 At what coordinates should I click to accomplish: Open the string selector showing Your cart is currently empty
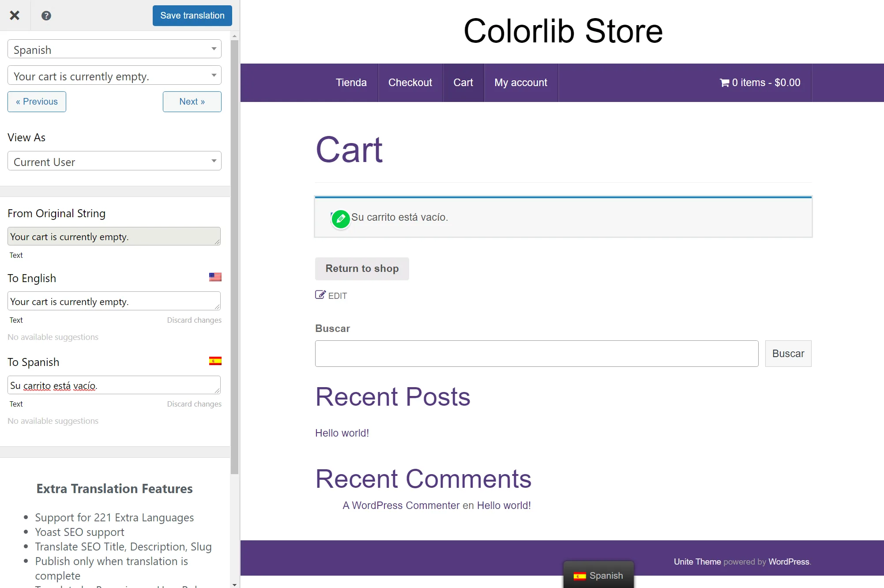point(114,75)
